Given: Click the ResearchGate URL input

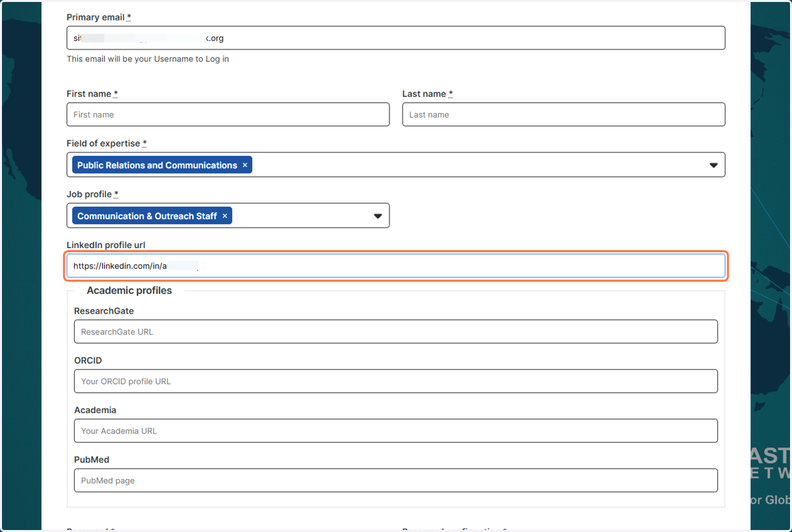Looking at the screenshot, I should tap(396, 331).
